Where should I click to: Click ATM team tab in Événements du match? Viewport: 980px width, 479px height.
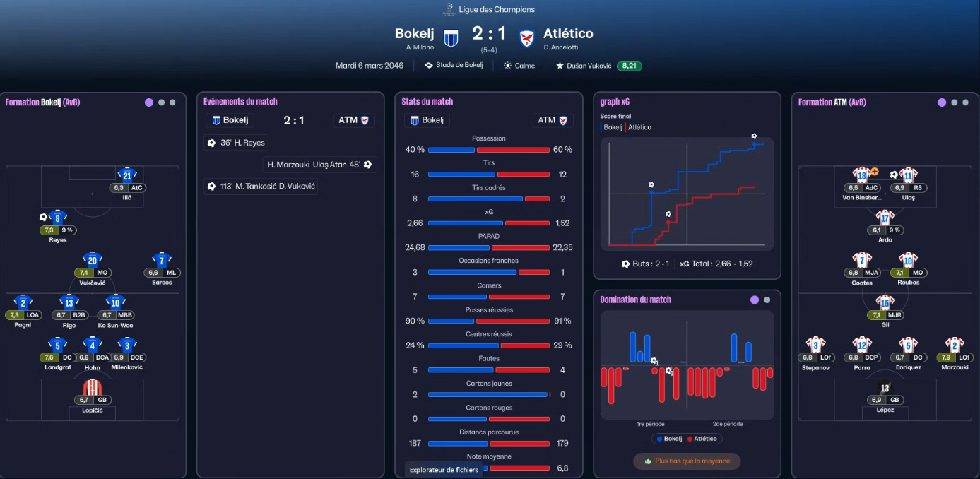click(354, 120)
